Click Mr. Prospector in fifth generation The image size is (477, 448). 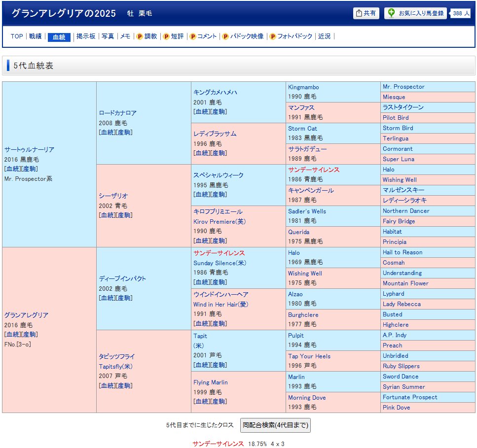[404, 87]
